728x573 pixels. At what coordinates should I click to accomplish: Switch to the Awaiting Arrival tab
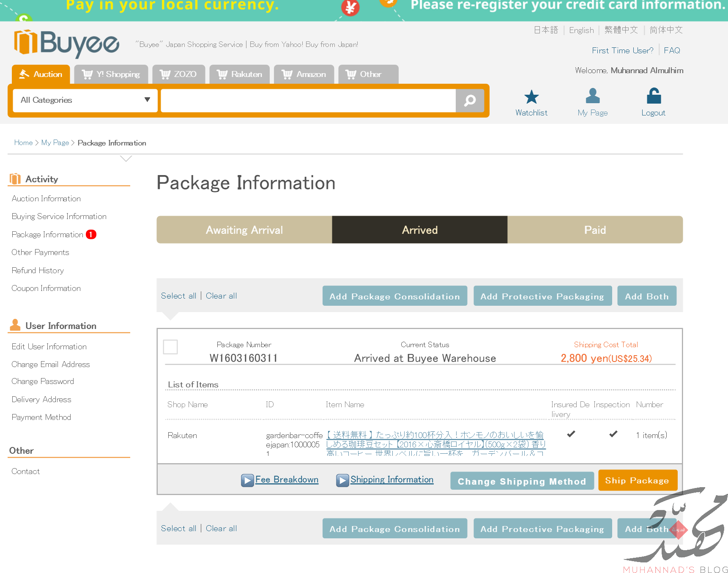(x=244, y=230)
